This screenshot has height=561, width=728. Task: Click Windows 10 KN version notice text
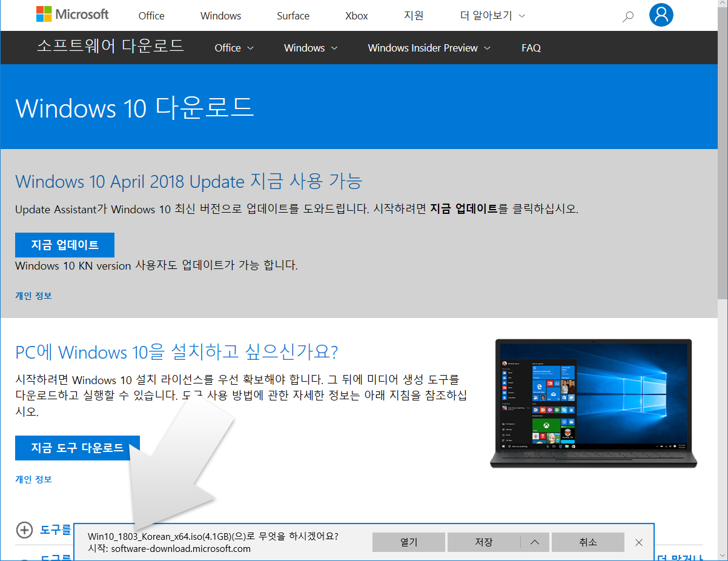[x=156, y=265]
